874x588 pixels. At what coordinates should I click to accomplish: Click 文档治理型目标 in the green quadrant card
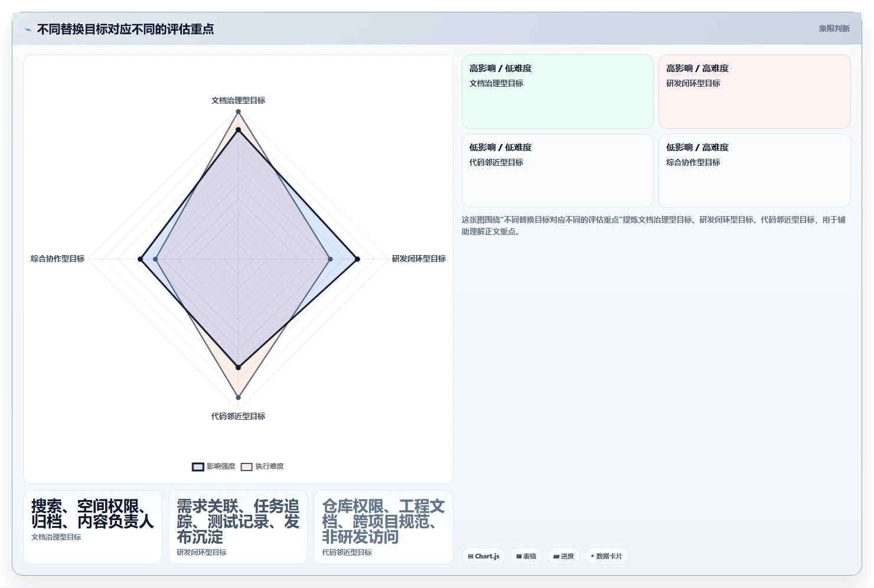[496, 83]
